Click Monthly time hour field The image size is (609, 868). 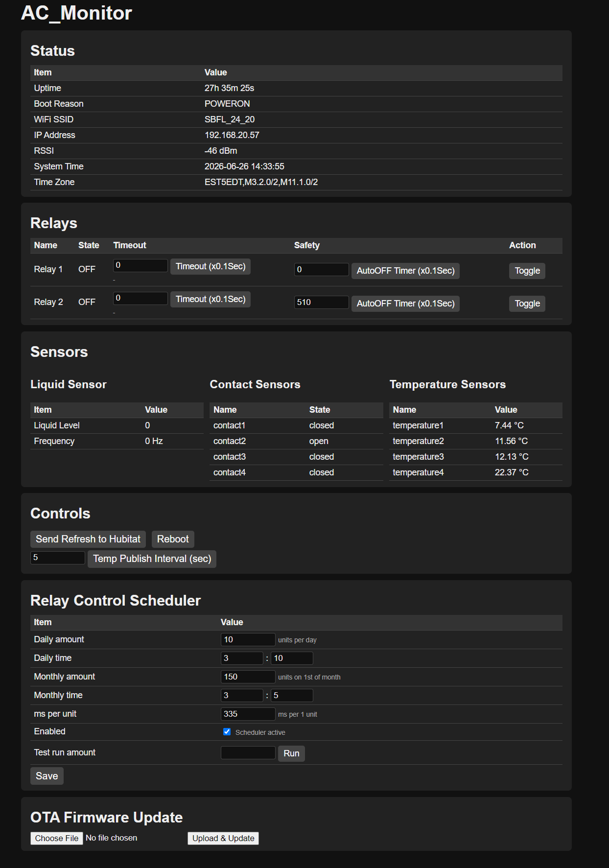point(242,695)
